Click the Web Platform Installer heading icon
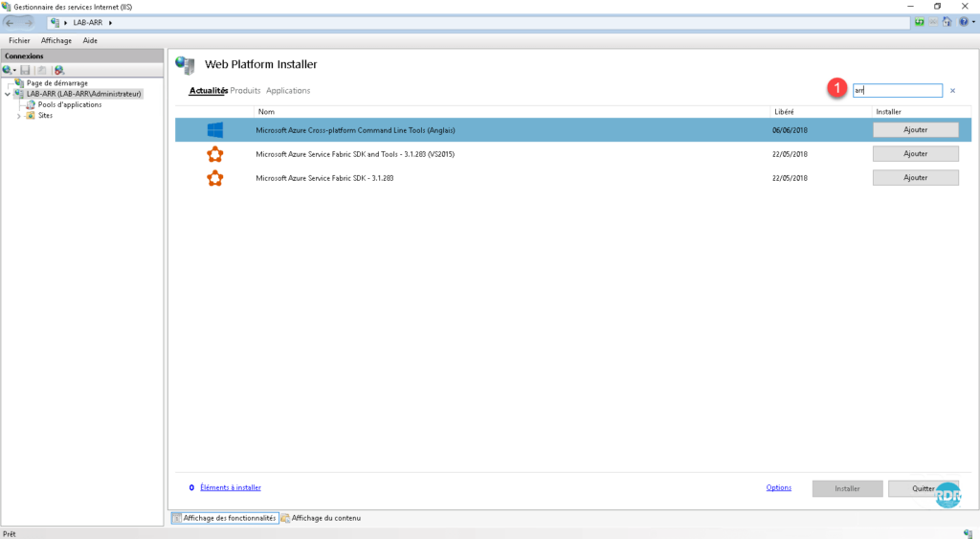This screenshot has width=980, height=539. pyautogui.click(x=185, y=64)
